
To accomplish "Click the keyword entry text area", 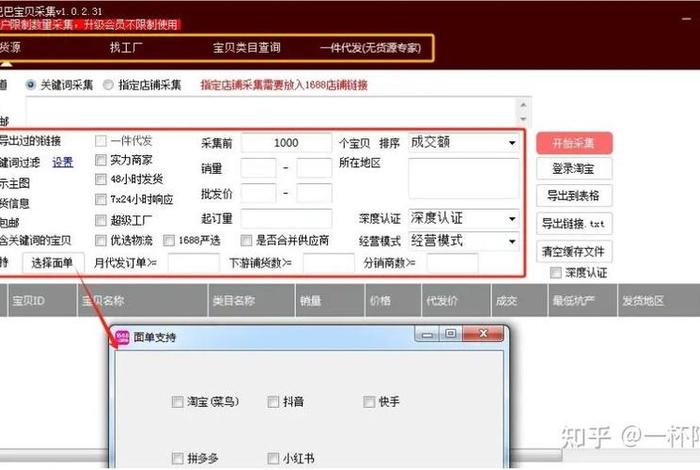I will pos(271,112).
